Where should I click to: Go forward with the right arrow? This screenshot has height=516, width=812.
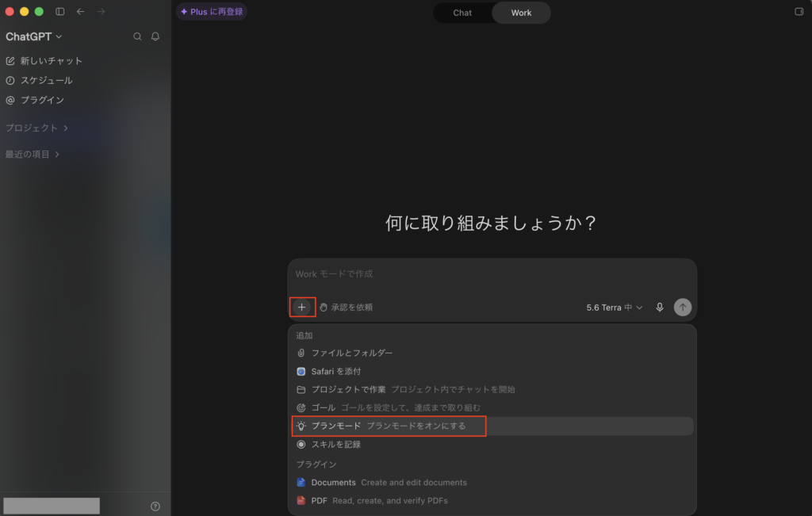click(101, 11)
